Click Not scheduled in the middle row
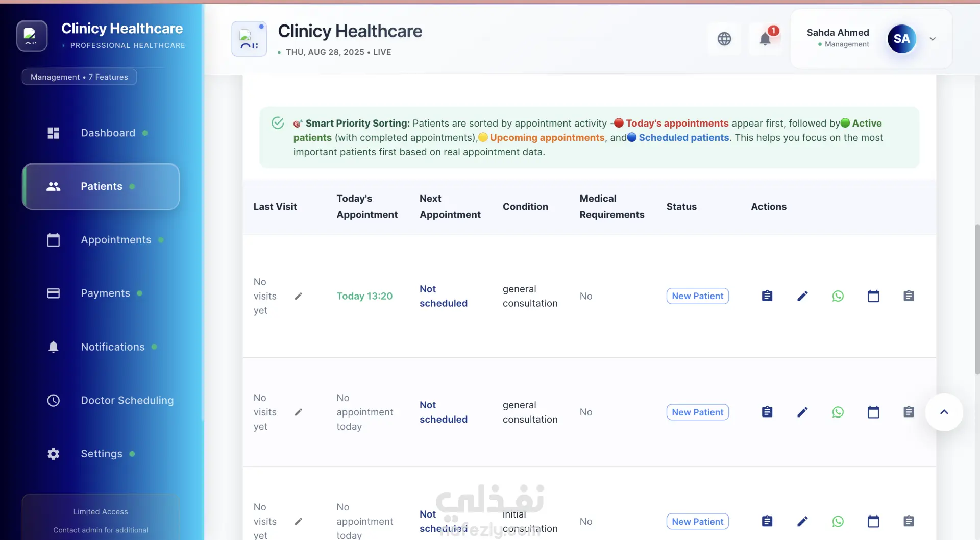The image size is (980, 540). pyautogui.click(x=444, y=412)
